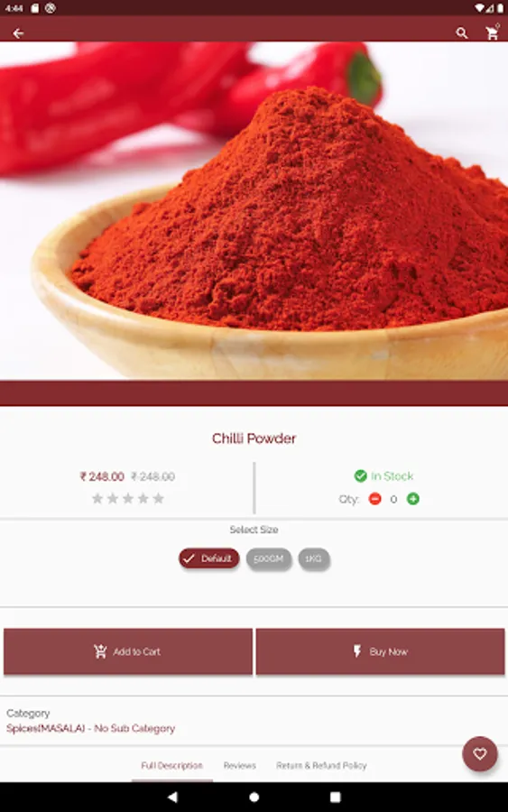Switch to Full Description tab
Image resolution: width=508 pixels, height=812 pixels.
[172, 765]
